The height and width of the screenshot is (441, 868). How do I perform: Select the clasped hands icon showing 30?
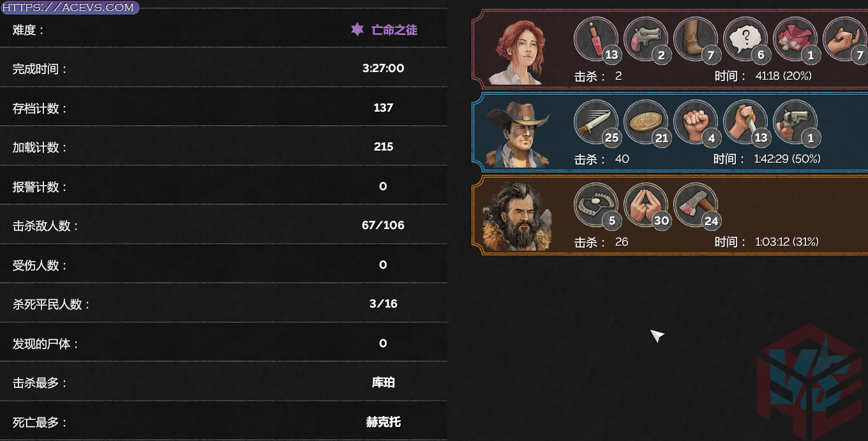[646, 206]
